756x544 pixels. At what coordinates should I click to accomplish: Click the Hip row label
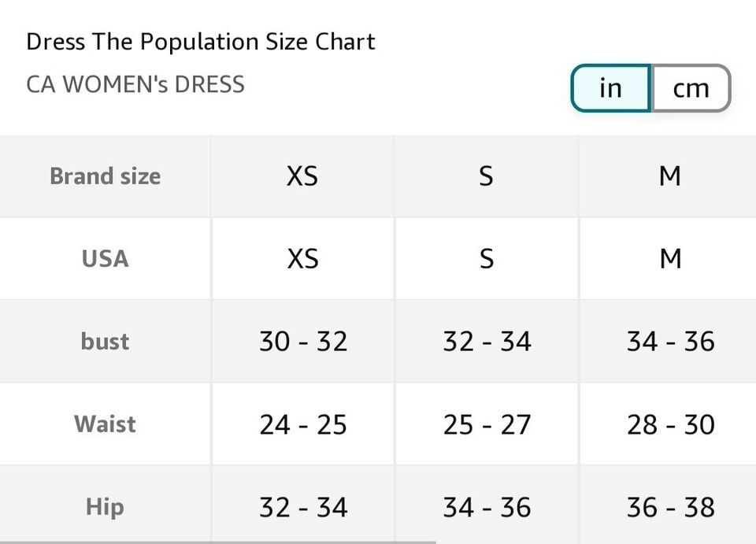click(x=105, y=507)
